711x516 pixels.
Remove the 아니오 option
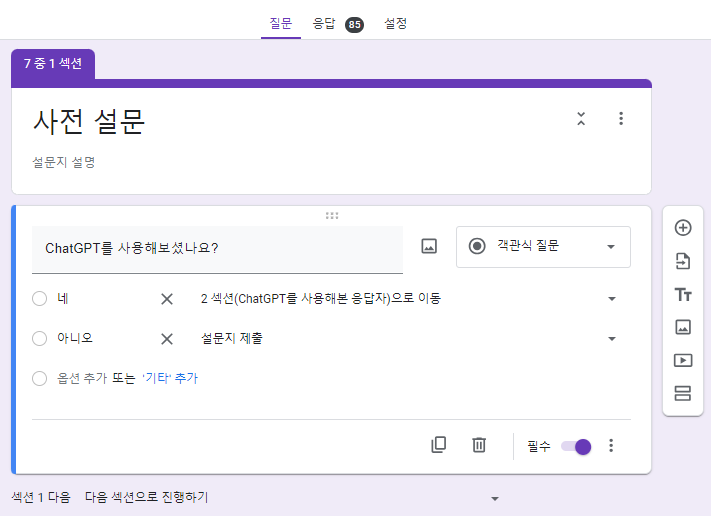tap(167, 339)
